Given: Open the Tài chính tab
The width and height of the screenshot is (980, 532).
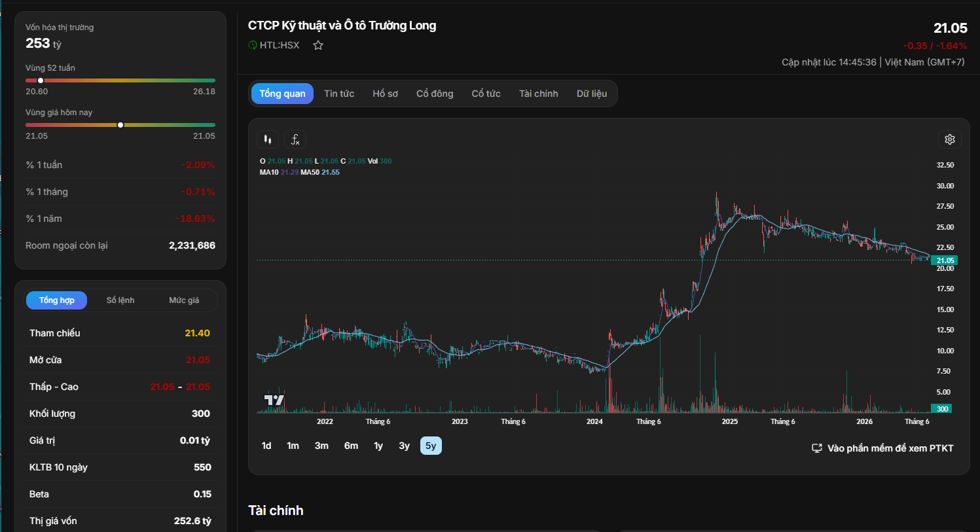Looking at the screenshot, I should (539, 94).
